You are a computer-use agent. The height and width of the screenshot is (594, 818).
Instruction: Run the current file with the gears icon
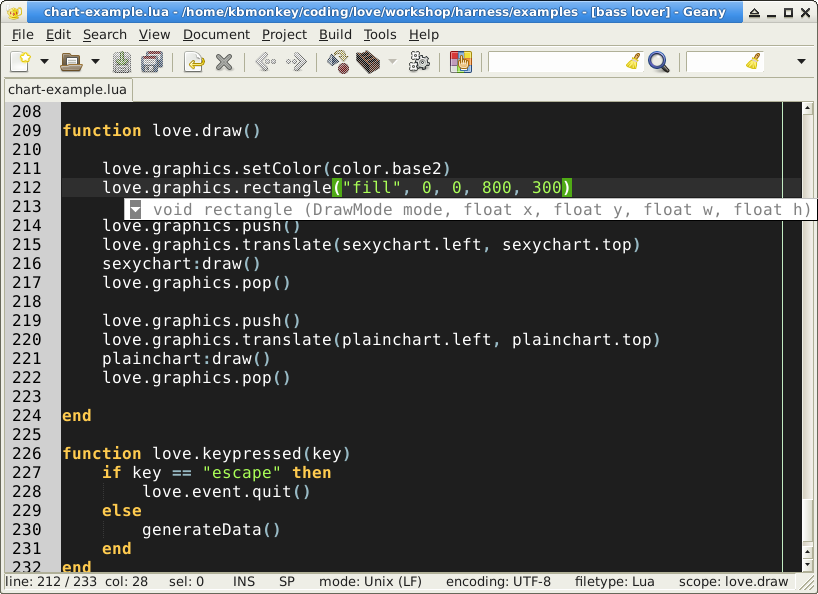click(419, 62)
